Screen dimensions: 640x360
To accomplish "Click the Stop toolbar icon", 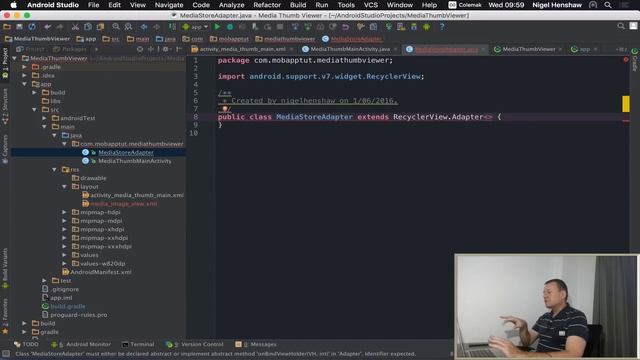I will (280, 27).
